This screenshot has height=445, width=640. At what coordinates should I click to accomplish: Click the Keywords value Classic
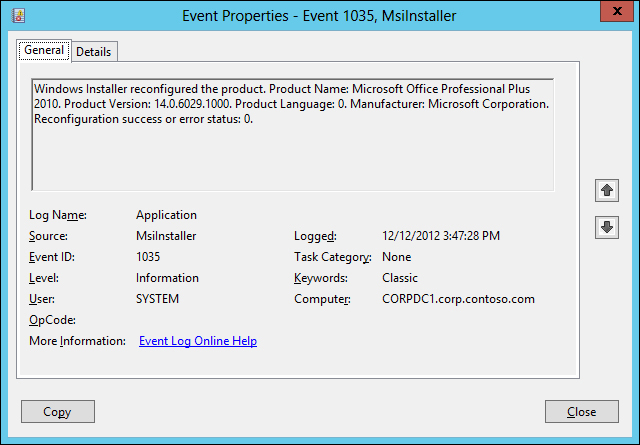tap(400, 278)
